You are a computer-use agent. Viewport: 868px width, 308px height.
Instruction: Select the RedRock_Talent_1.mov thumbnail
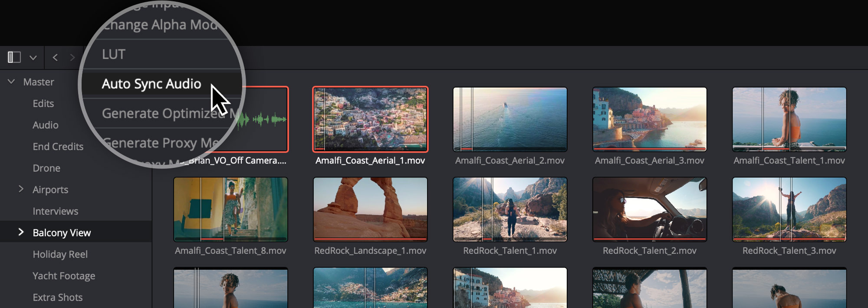click(x=510, y=210)
